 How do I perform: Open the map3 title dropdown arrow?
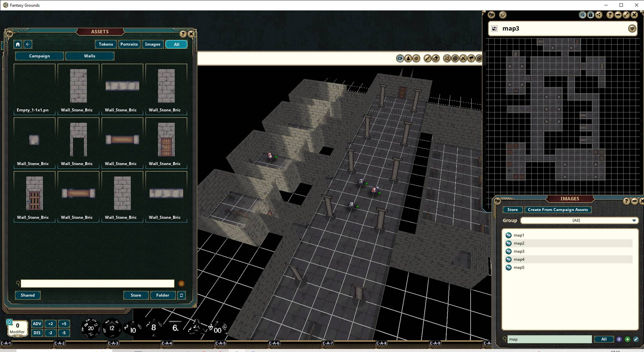pos(632,29)
